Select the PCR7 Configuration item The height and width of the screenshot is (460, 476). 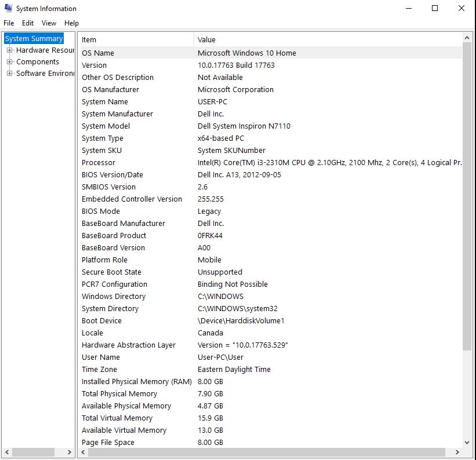(x=114, y=284)
